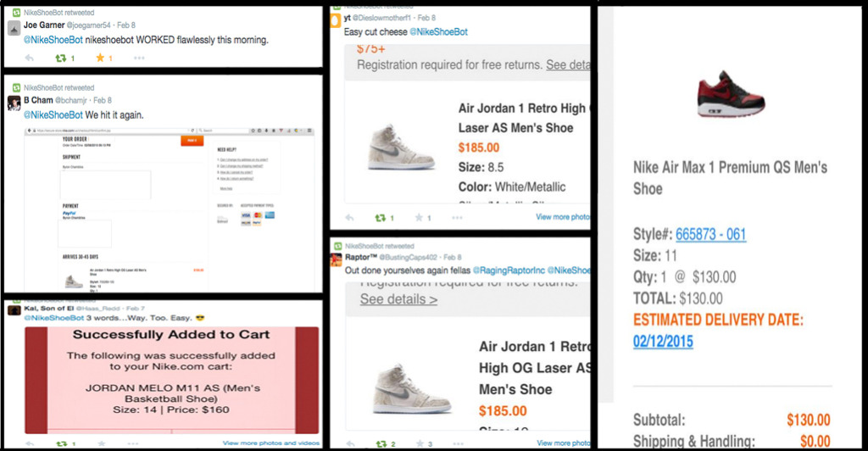Click the @NikeShoeBot mention in B Cham's tweet

[x=53, y=114]
